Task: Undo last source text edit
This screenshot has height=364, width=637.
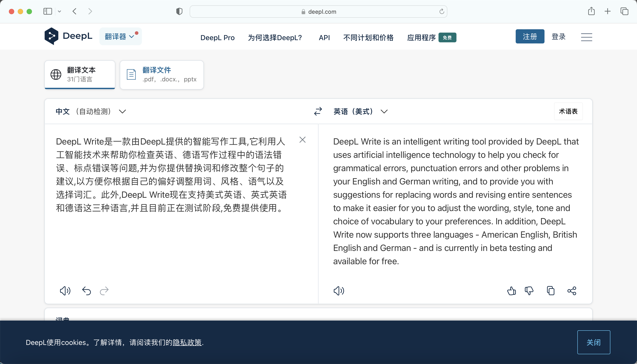Action: [x=87, y=291]
